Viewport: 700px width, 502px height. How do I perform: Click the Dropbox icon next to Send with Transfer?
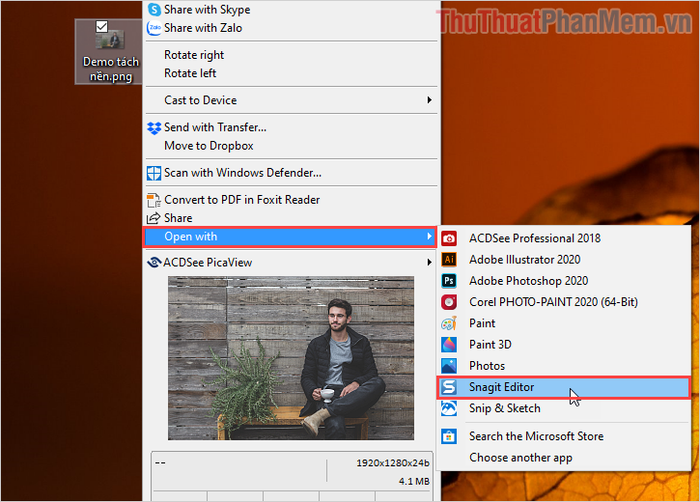point(154,128)
